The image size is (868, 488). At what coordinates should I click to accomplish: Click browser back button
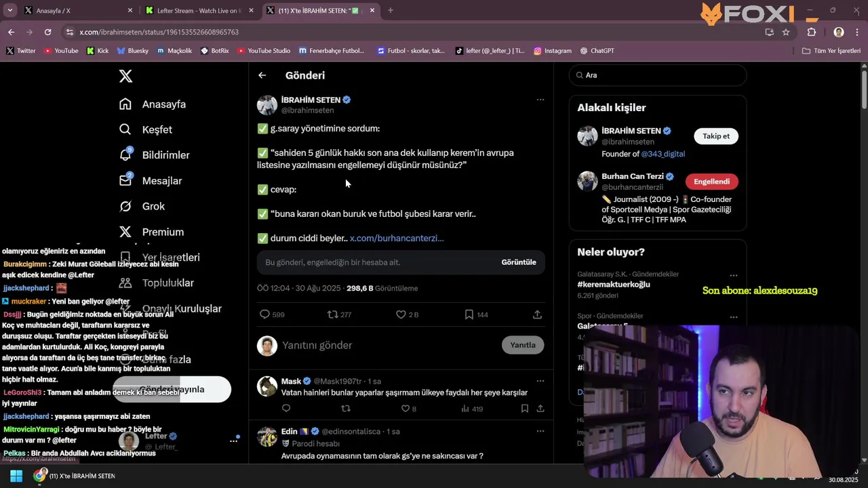tap(11, 32)
